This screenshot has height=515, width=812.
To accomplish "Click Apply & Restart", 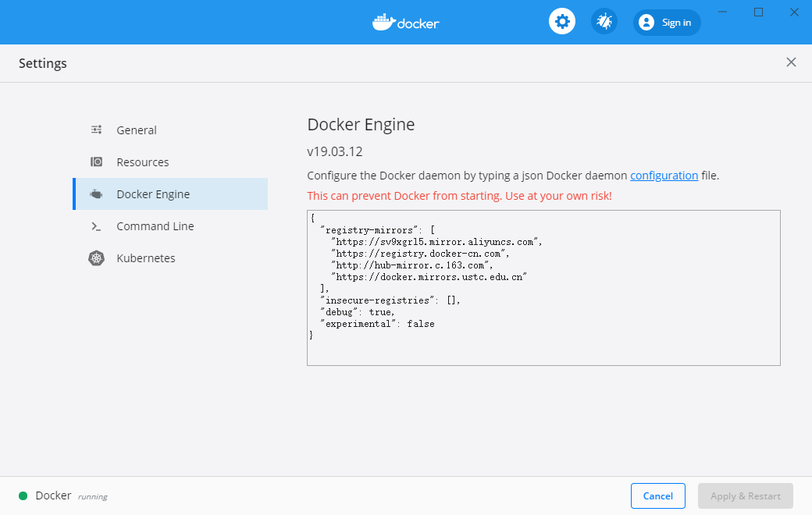I will (x=745, y=495).
